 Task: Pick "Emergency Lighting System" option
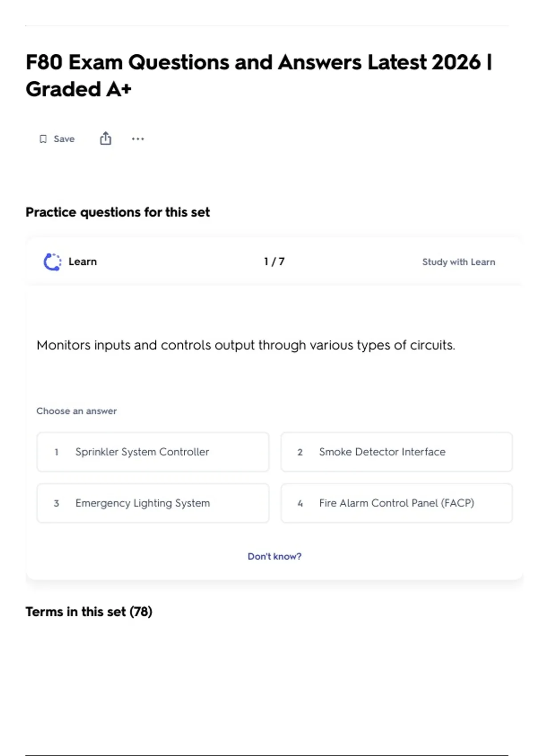coord(142,503)
